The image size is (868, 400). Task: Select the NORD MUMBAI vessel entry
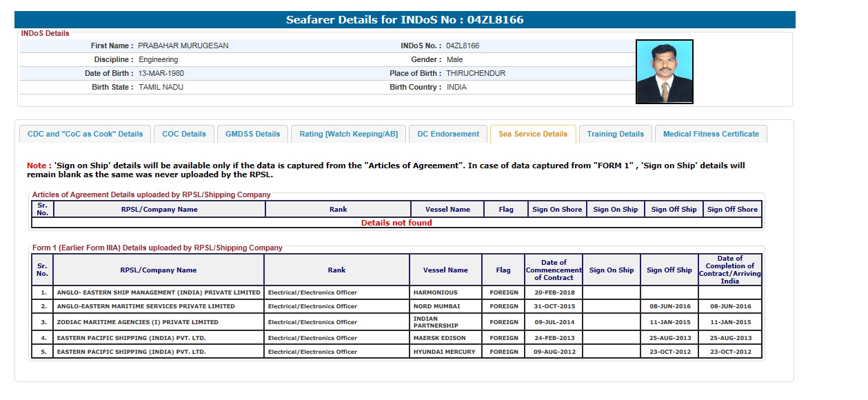(x=436, y=306)
